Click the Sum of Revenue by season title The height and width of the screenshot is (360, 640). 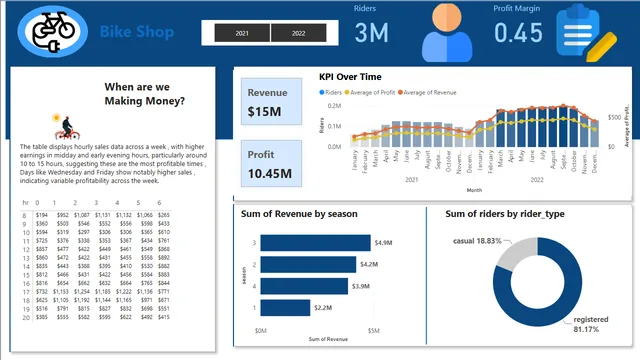point(299,214)
